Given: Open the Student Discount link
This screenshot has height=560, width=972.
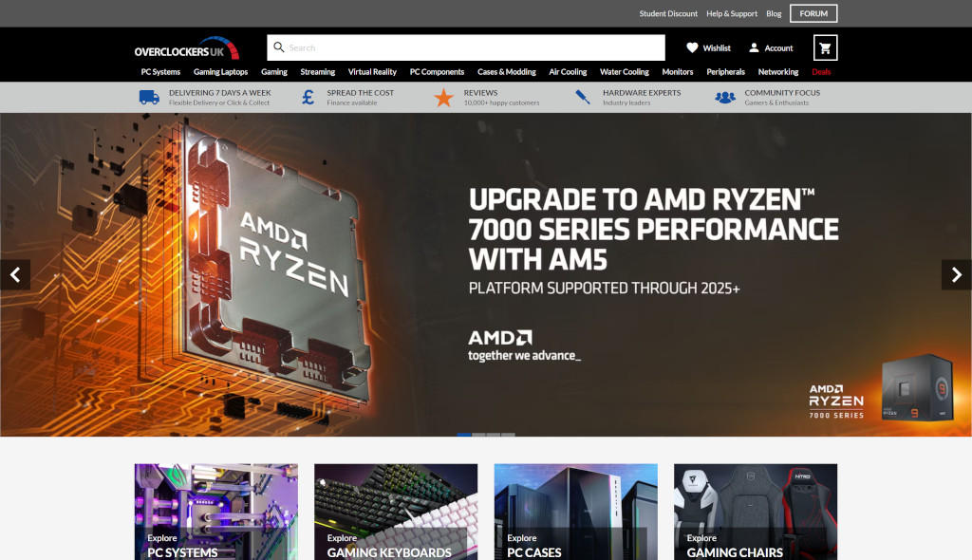Looking at the screenshot, I should (668, 13).
